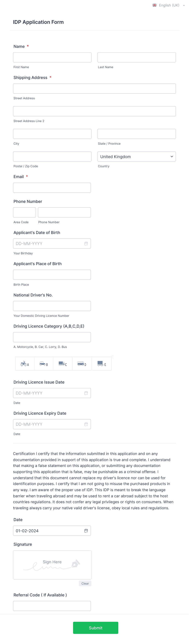
Task: Clear the signature with Clear button
Action: (x=85, y=584)
